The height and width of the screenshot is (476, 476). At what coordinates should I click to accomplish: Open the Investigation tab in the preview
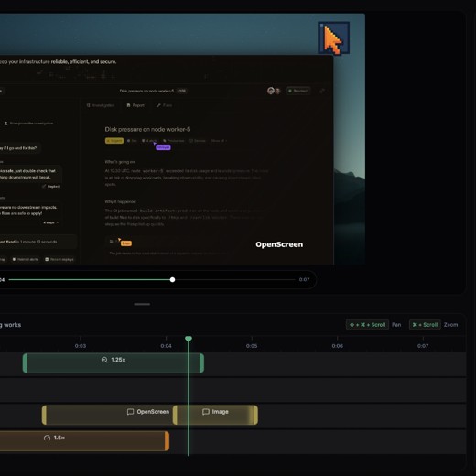(101, 105)
